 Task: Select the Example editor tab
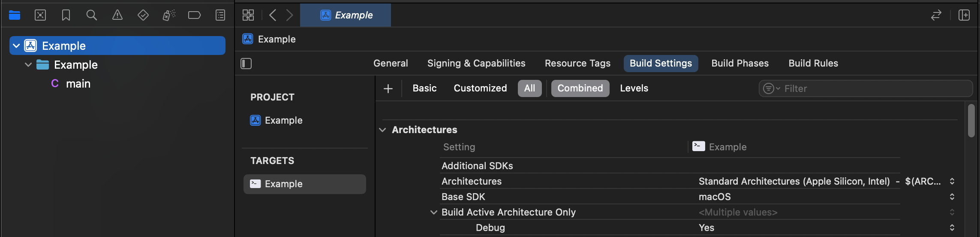[x=346, y=15]
